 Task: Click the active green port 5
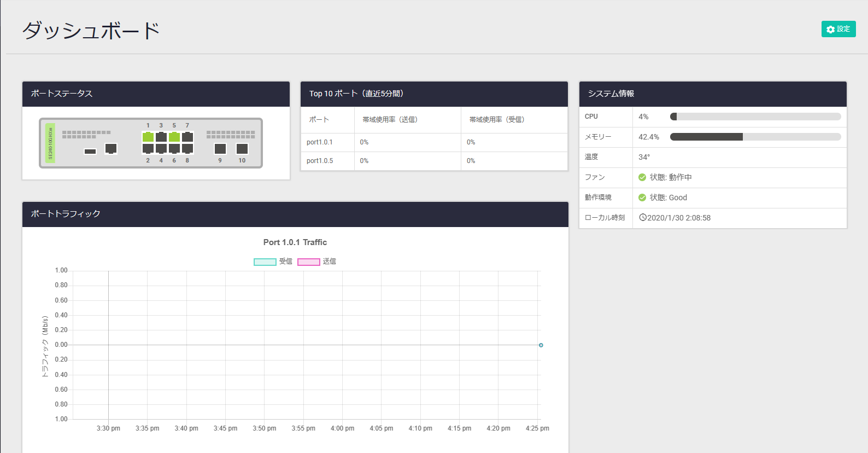point(174,137)
